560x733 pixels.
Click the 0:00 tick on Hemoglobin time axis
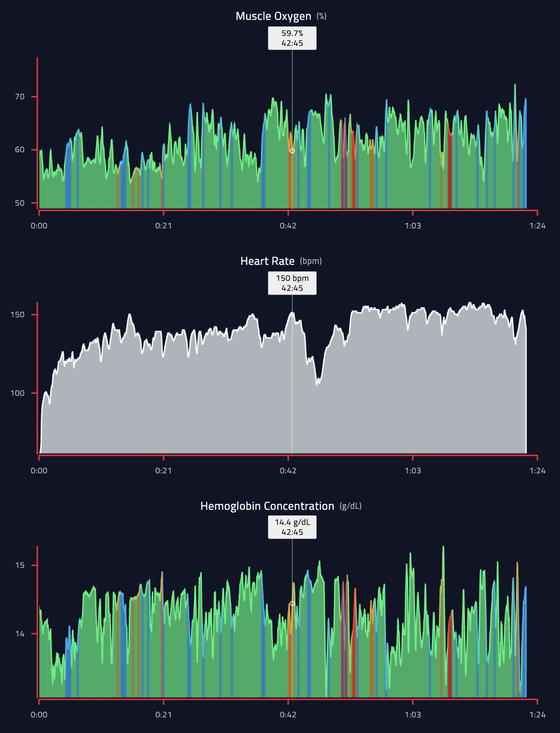(39, 715)
